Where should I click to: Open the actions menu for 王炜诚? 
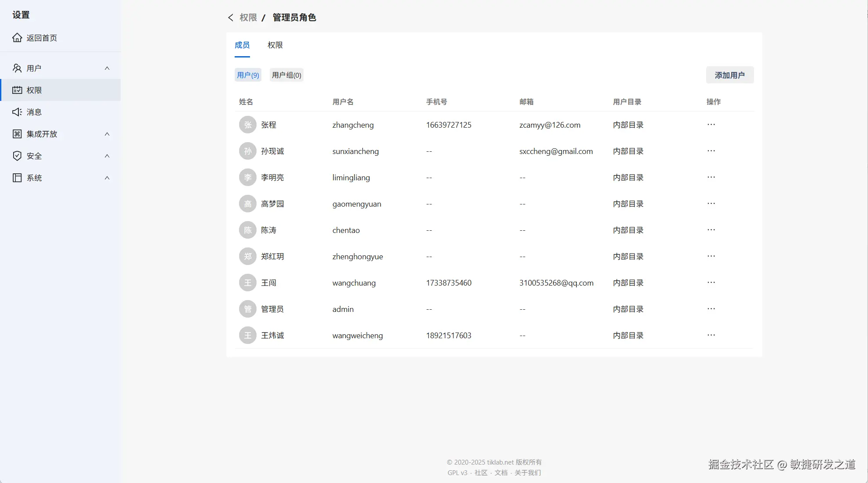pos(711,335)
